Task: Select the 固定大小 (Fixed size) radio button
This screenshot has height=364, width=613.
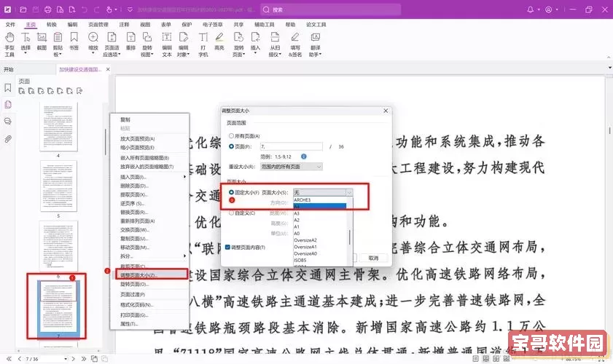Action: tap(232, 192)
